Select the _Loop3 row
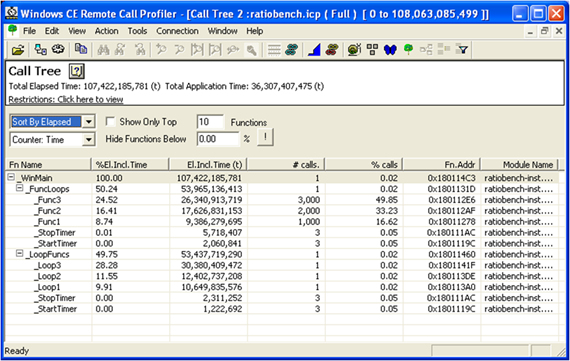 [282, 265]
